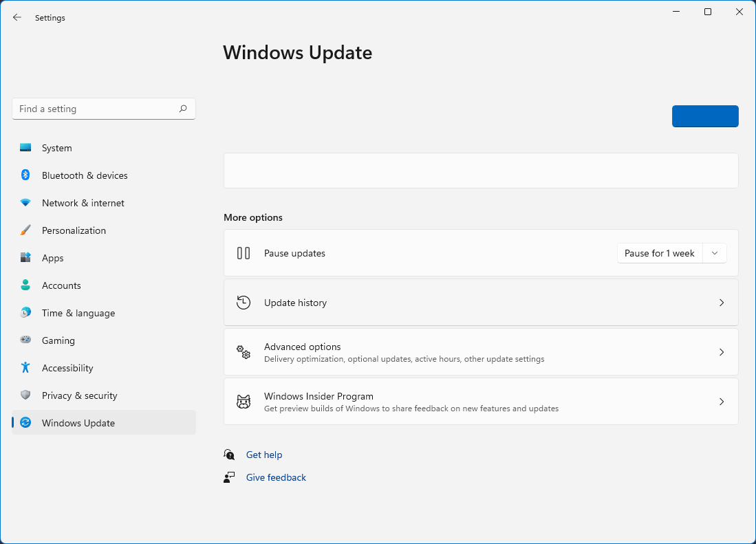The image size is (756, 544).
Task: Click the Give feedback link
Action: (276, 477)
